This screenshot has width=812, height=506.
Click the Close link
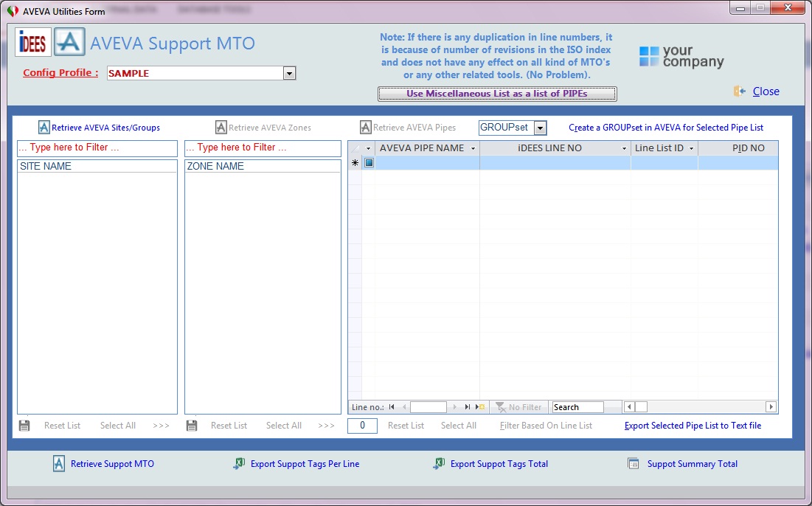766,91
